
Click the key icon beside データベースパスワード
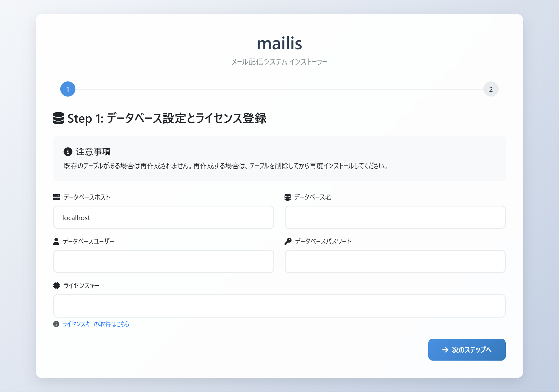[x=288, y=241]
